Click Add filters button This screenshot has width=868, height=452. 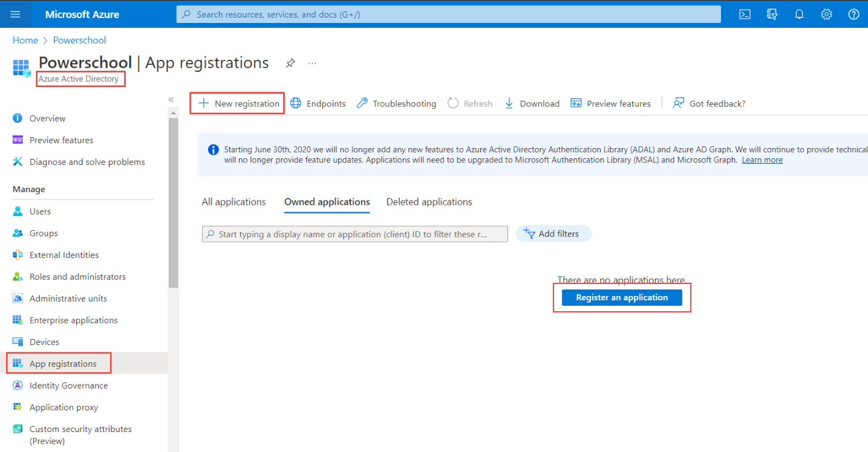(553, 234)
